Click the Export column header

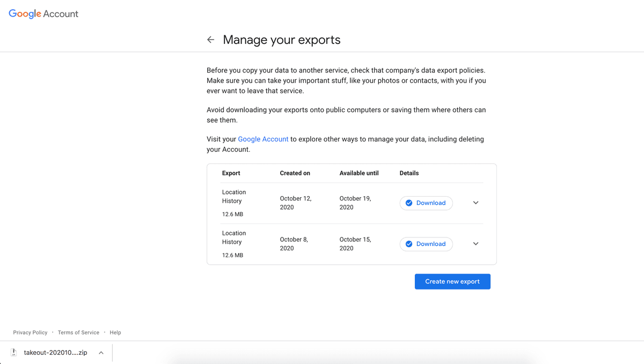point(231,173)
